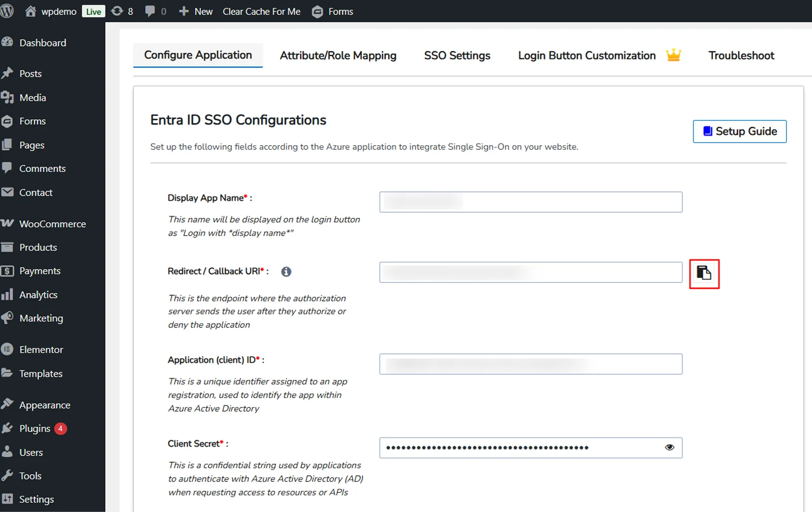Reveal Client Secret with the eye icon

point(669,447)
